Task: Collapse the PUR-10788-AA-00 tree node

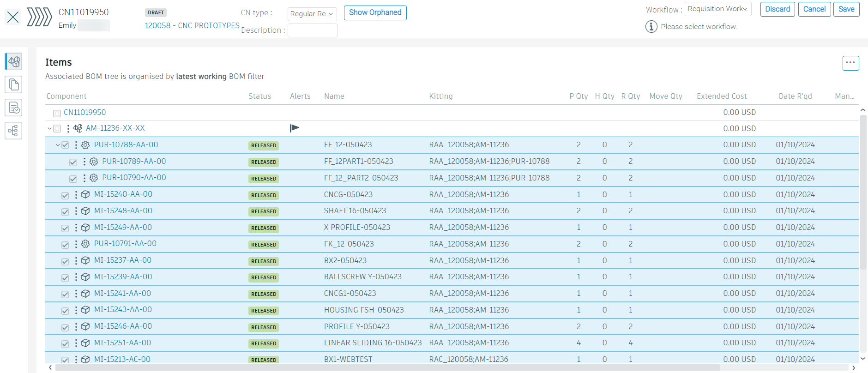Action: pyautogui.click(x=58, y=145)
